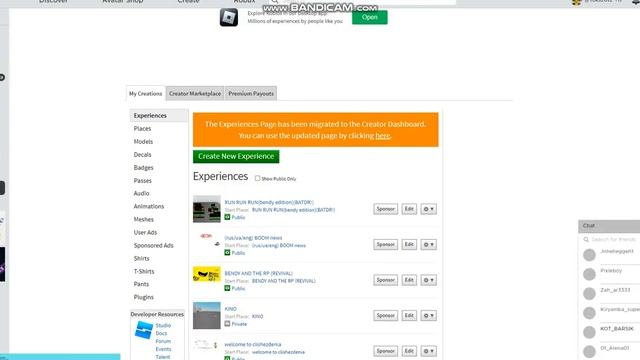The height and width of the screenshot is (360, 640).
Task: Select Shirts in sidebar
Action: click(x=142, y=258)
